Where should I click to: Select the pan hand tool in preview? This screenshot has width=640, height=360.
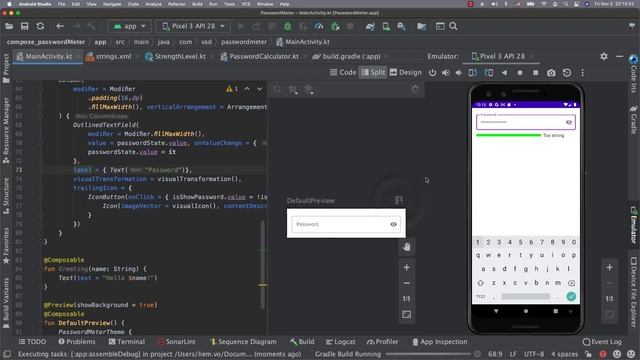pos(407,247)
